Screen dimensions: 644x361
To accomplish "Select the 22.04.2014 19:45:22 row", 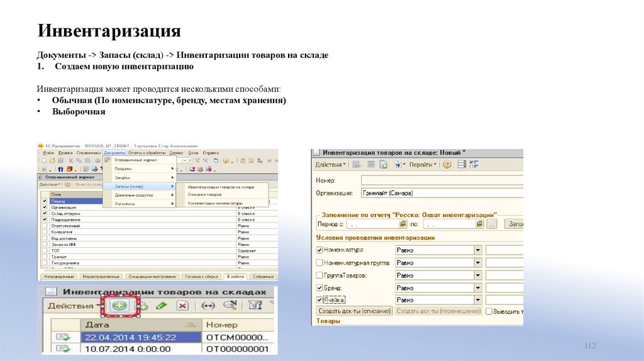I will pyautogui.click(x=162, y=337).
